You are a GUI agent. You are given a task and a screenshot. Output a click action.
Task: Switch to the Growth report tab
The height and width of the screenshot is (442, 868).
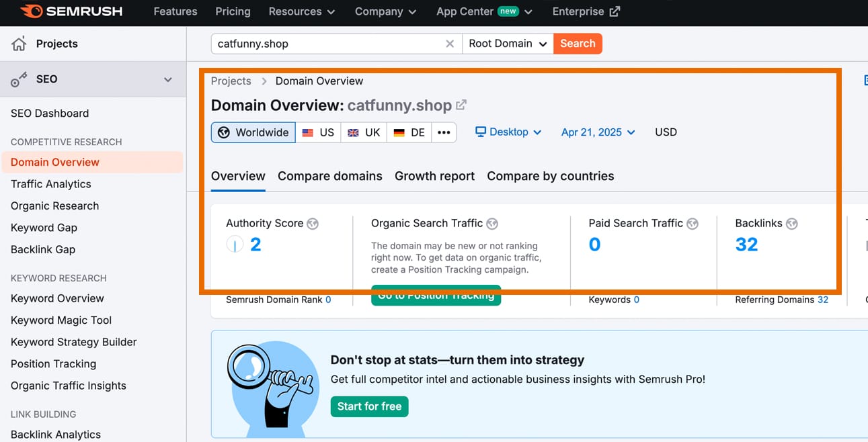(x=435, y=177)
